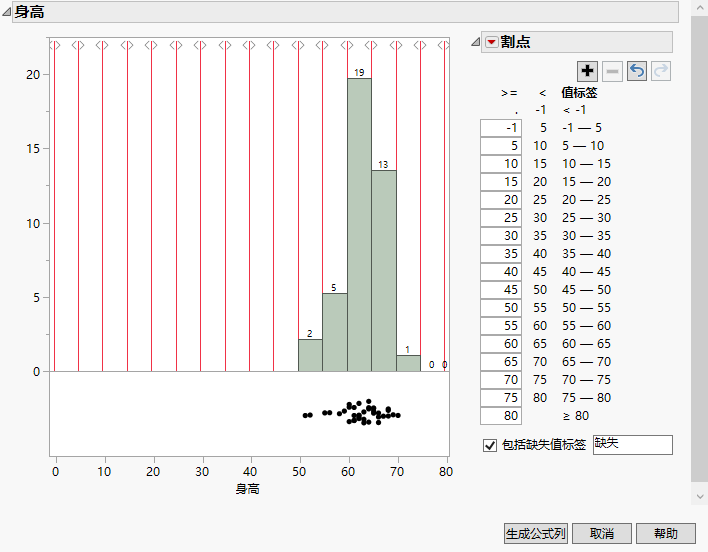The width and height of the screenshot is (708, 552).
Task: Open the red triangle menu beside 割点
Action: click(491, 42)
